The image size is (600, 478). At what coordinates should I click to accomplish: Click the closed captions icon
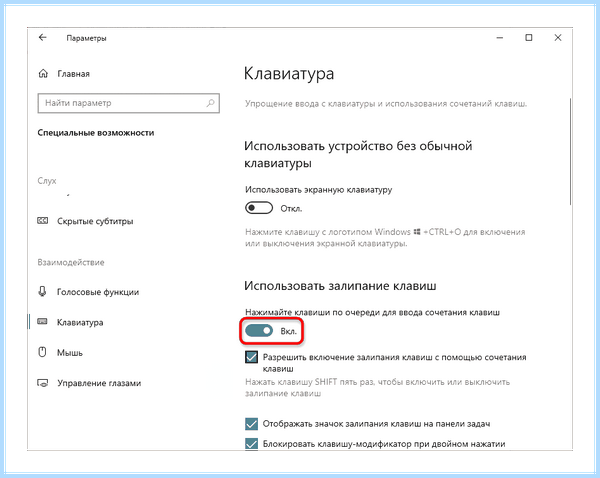(42, 221)
